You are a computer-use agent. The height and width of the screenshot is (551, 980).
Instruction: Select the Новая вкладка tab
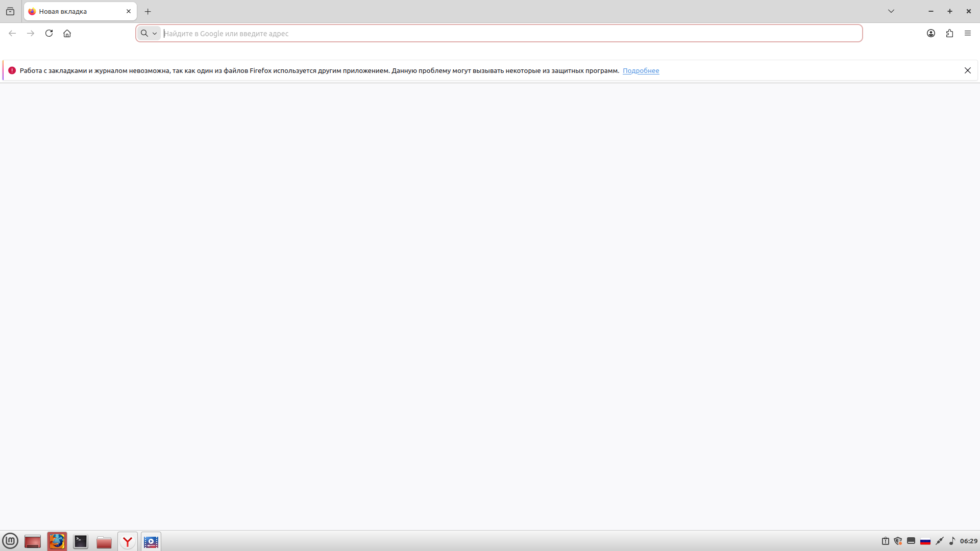(71, 11)
